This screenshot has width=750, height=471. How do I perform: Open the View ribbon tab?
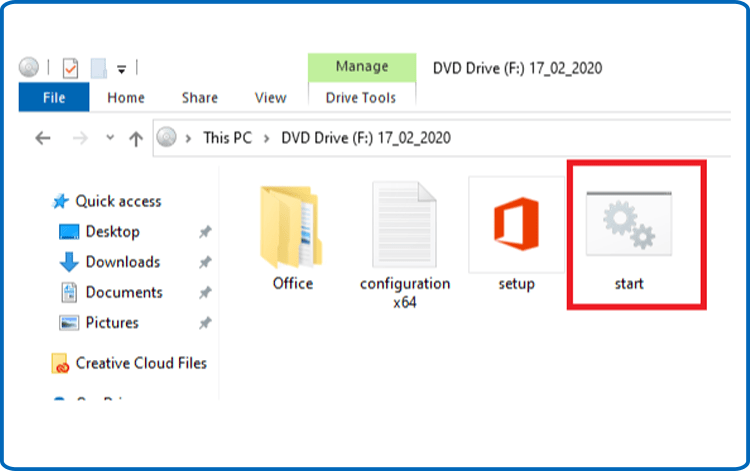[270, 97]
